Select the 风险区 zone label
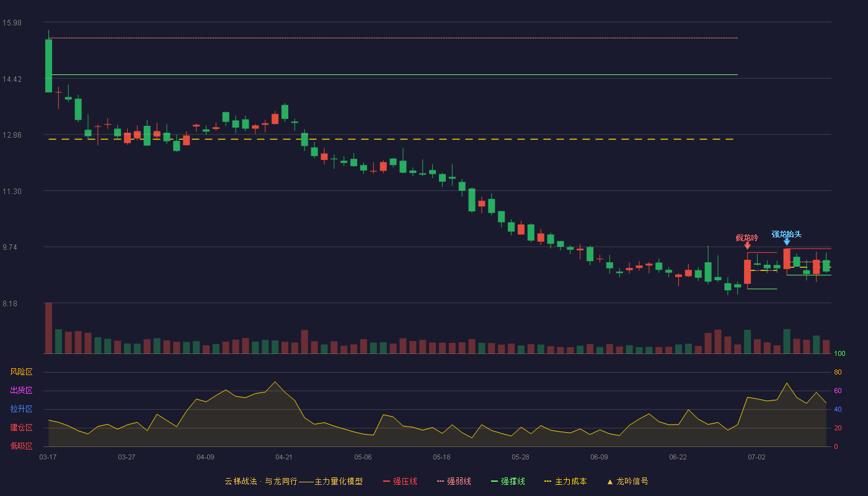This screenshot has width=868, height=496. (x=21, y=372)
